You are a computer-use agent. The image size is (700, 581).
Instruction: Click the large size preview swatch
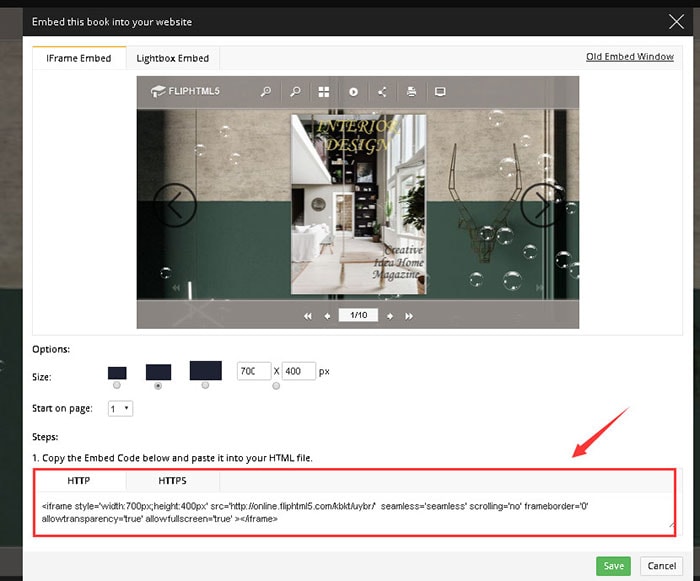[x=205, y=371]
